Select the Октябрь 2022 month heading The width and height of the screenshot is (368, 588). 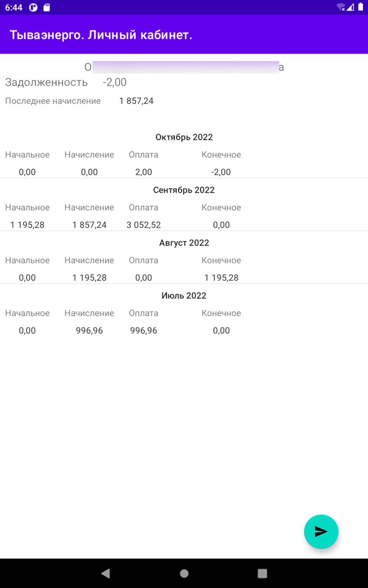tap(184, 137)
